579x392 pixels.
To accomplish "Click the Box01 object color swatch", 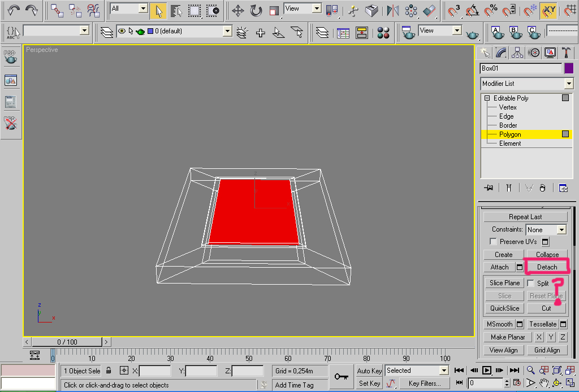I will click(569, 68).
